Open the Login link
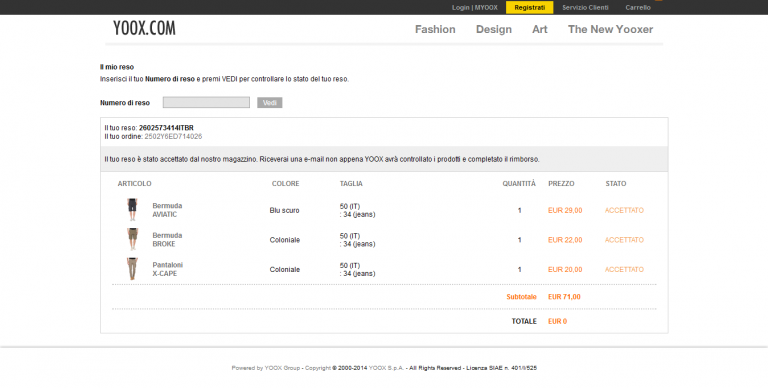 (x=460, y=7)
